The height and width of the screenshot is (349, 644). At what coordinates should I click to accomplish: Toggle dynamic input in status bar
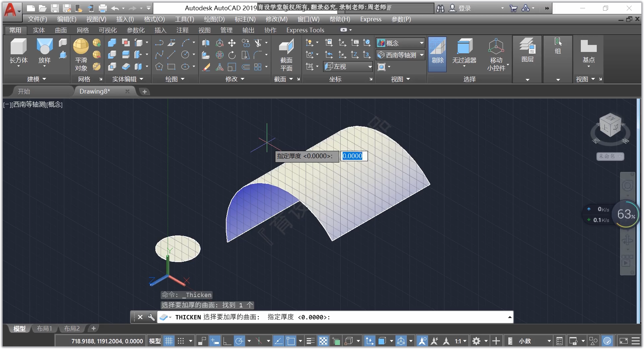tap(215, 341)
